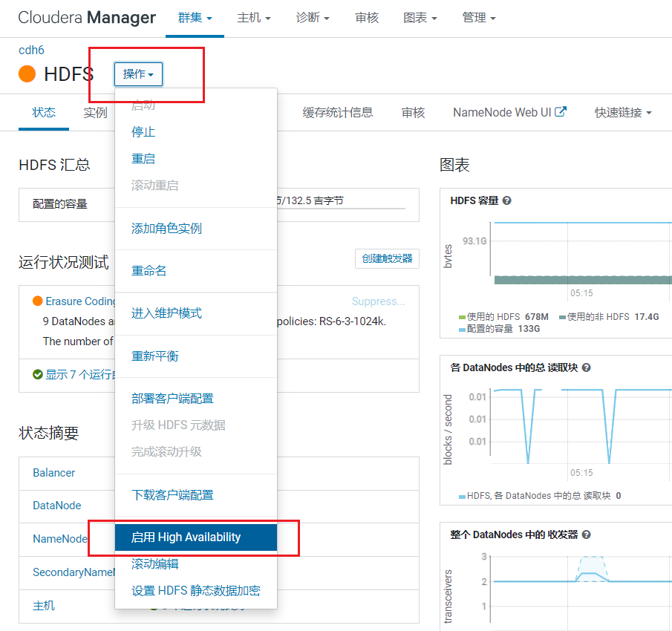Click the HDFS 容量 chart title
The height and width of the screenshot is (631, 672).
click(x=474, y=200)
